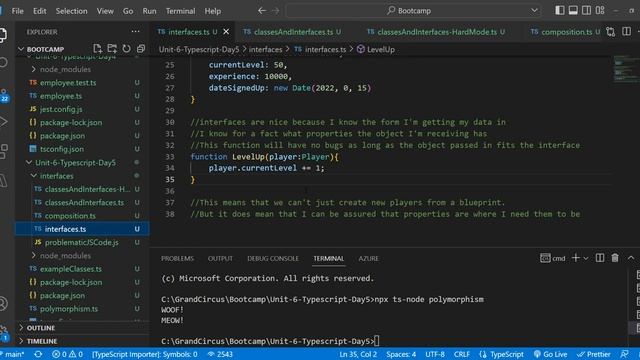Go forward in navigation history
This screenshot has height=360, width=640.
(x=276, y=11)
